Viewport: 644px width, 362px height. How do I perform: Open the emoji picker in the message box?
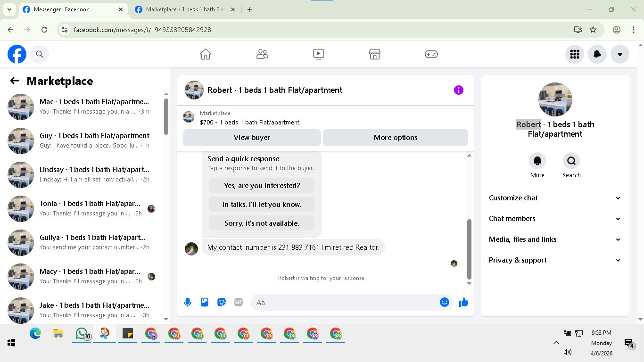(x=445, y=302)
